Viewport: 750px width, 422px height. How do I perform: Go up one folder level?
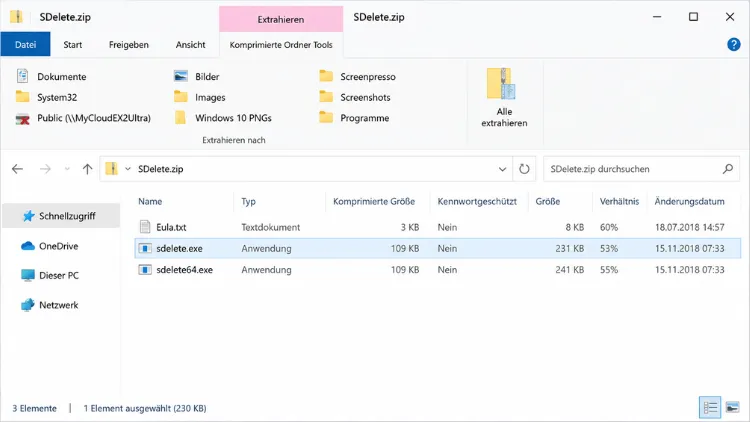pos(87,169)
